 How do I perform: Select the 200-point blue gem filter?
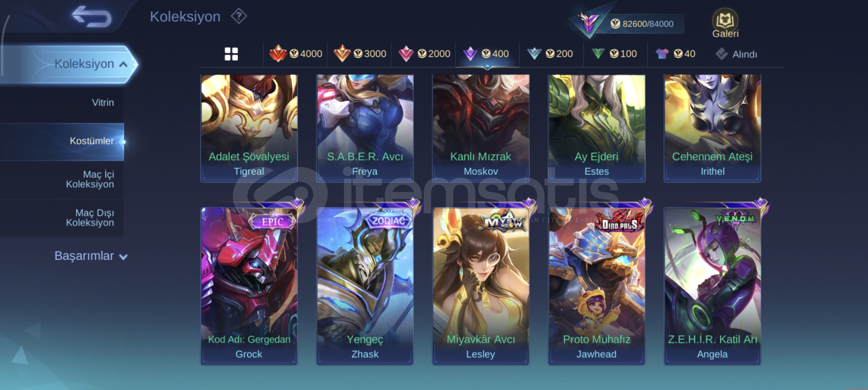click(x=550, y=54)
